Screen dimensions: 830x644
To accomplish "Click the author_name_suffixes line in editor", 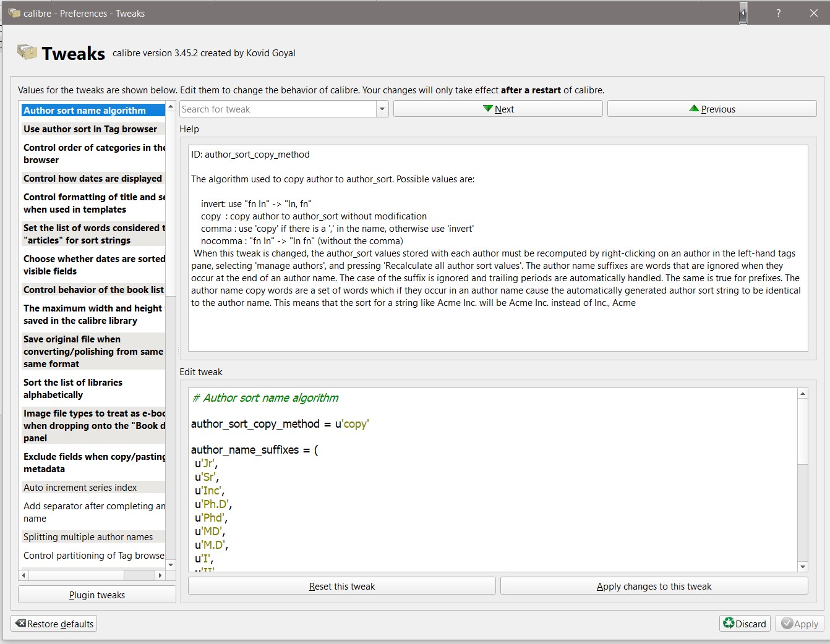I will pos(254,450).
